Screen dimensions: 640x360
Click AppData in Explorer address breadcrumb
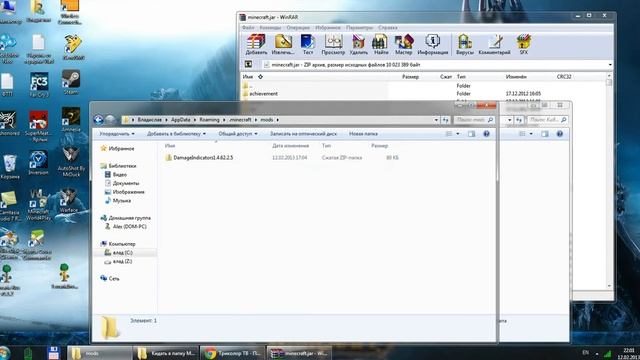[180, 120]
